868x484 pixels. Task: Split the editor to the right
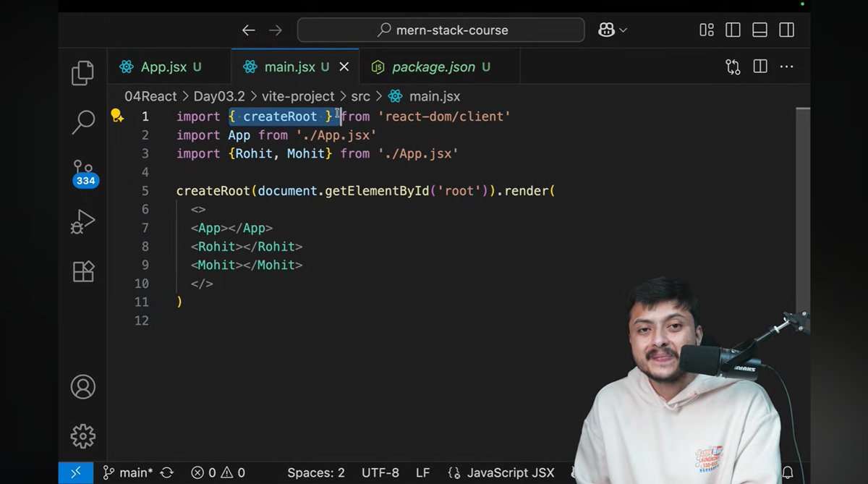pos(760,67)
